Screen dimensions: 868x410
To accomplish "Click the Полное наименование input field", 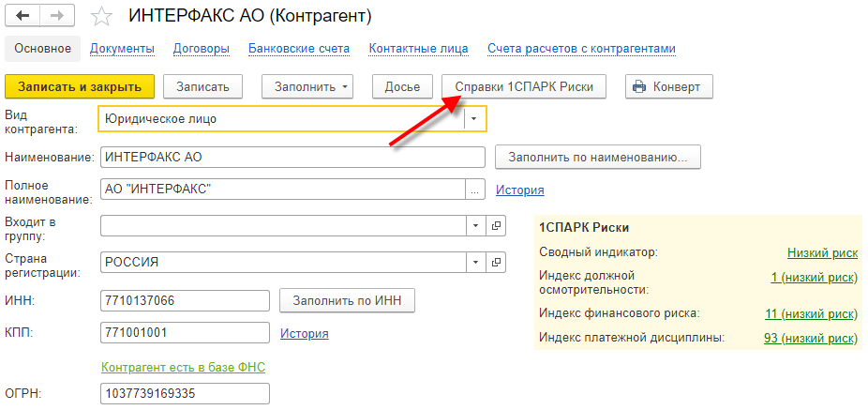I will pyautogui.click(x=283, y=190).
